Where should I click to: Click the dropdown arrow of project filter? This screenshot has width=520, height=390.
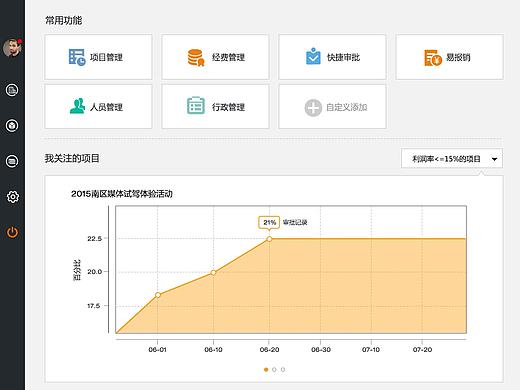(495, 159)
